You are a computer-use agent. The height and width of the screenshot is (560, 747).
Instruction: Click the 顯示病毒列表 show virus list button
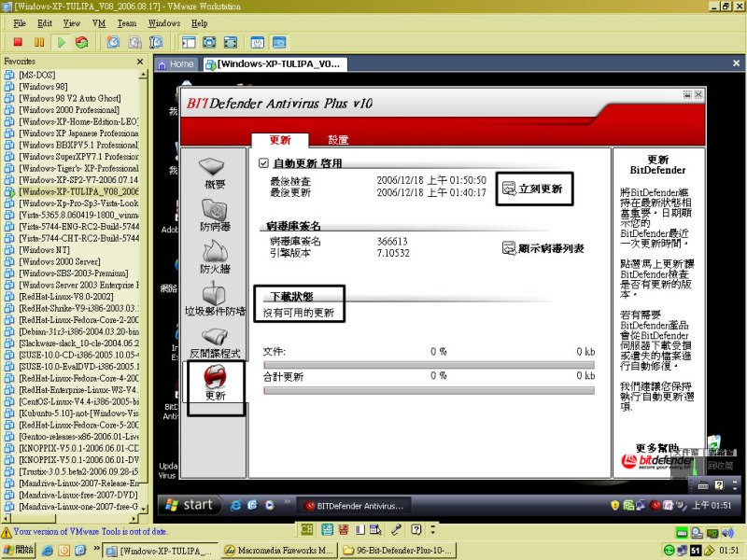pos(543,248)
